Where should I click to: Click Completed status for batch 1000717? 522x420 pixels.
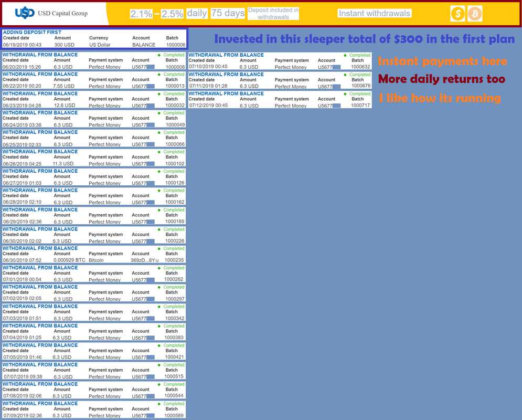(x=360, y=94)
